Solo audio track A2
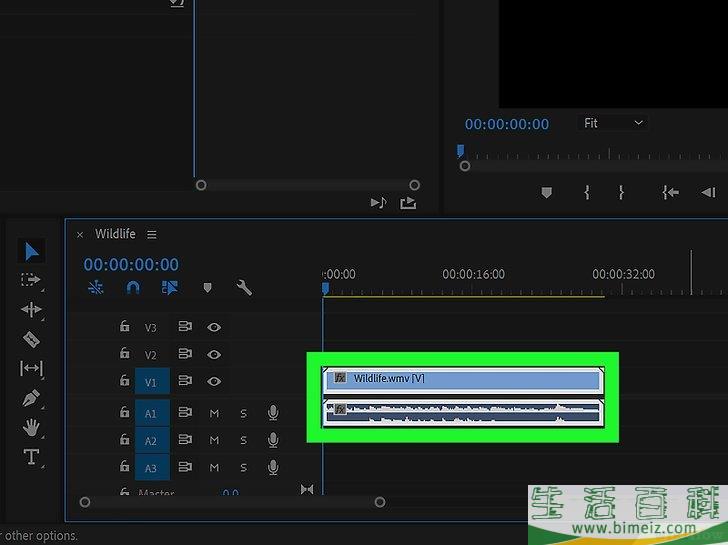 coord(243,440)
